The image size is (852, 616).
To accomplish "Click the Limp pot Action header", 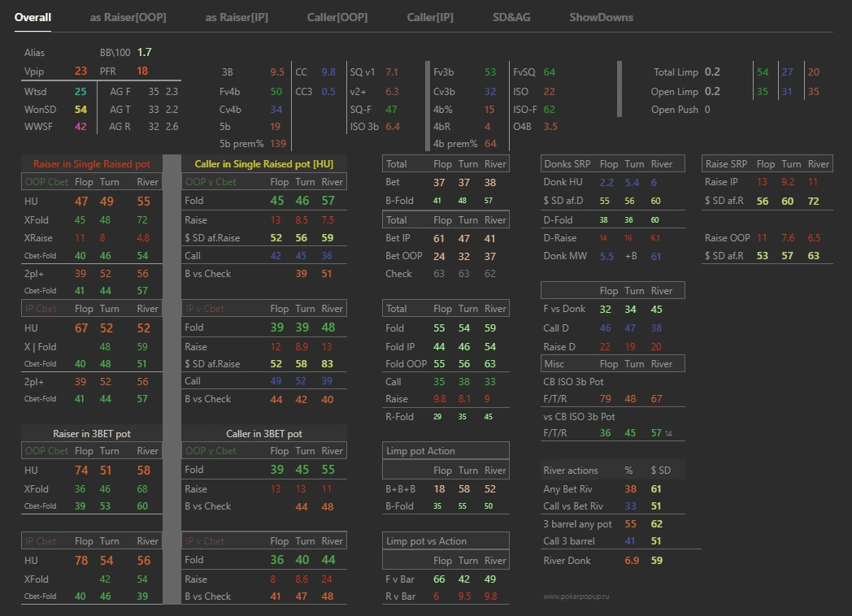I will (x=420, y=451).
